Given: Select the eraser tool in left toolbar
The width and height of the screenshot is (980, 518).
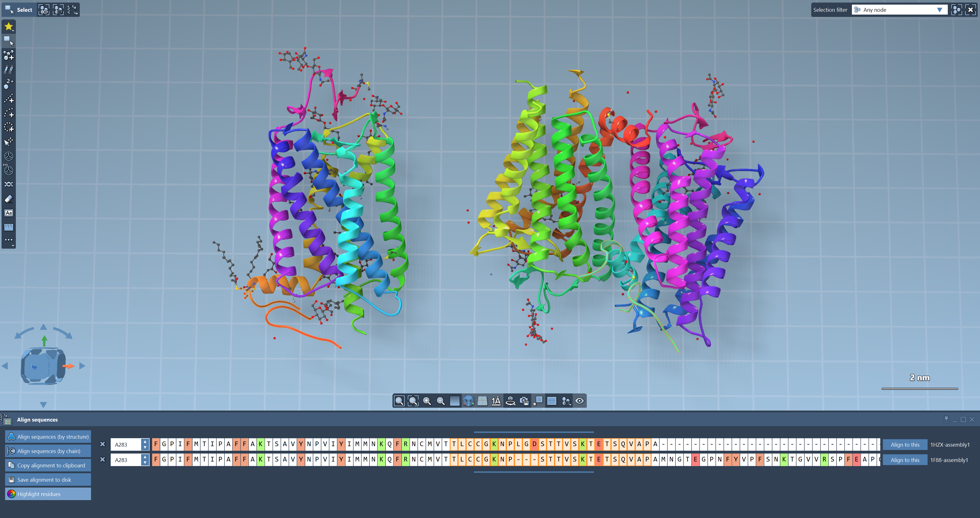Looking at the screenshot, I should [x=8, y=199].
